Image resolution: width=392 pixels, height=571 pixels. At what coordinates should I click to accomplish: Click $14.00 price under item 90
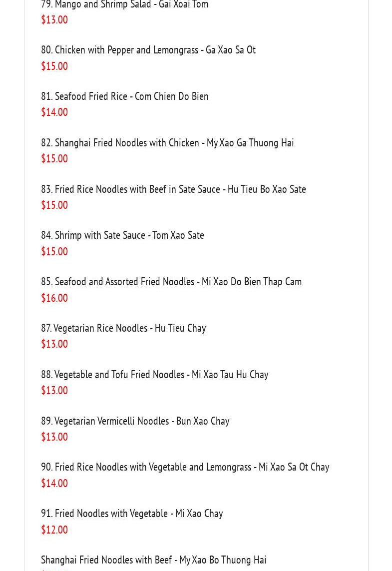click(x=54, y=484)
